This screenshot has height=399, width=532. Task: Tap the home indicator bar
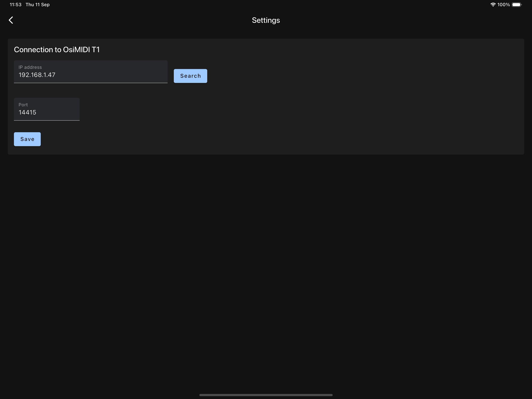(x=266, y=395)
